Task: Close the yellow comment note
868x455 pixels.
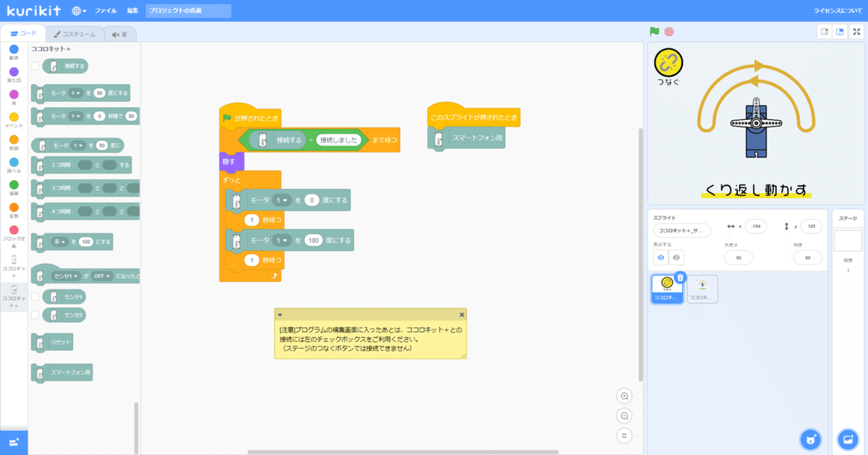Action: [461, 315]
